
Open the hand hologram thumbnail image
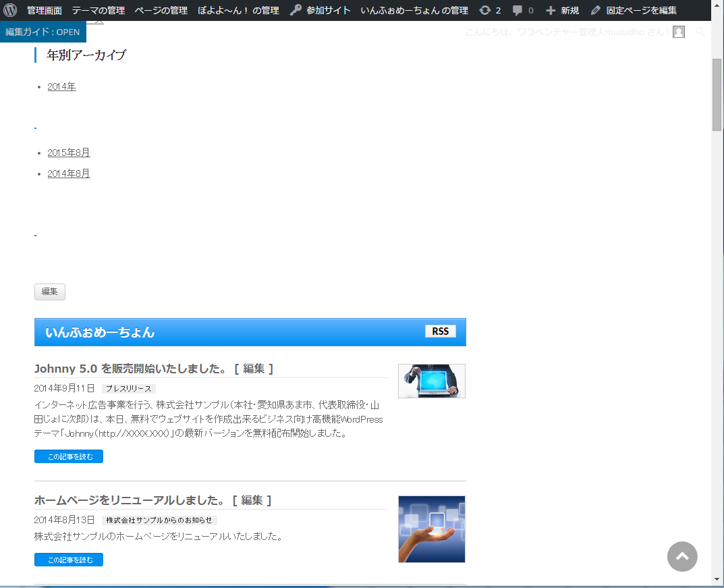(432, 529)
